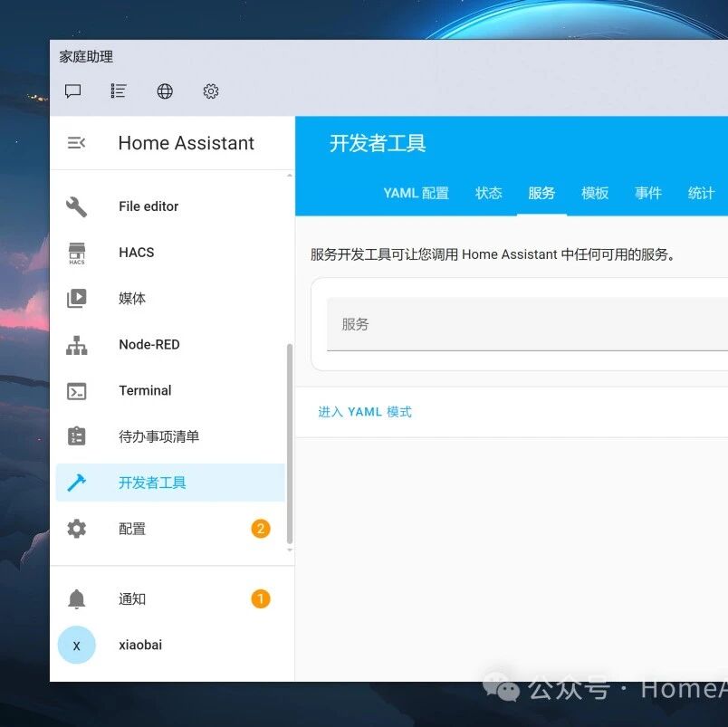Collapse the Home Assistant sidebar menu
The image size is (728, 727).
(77, 142)
